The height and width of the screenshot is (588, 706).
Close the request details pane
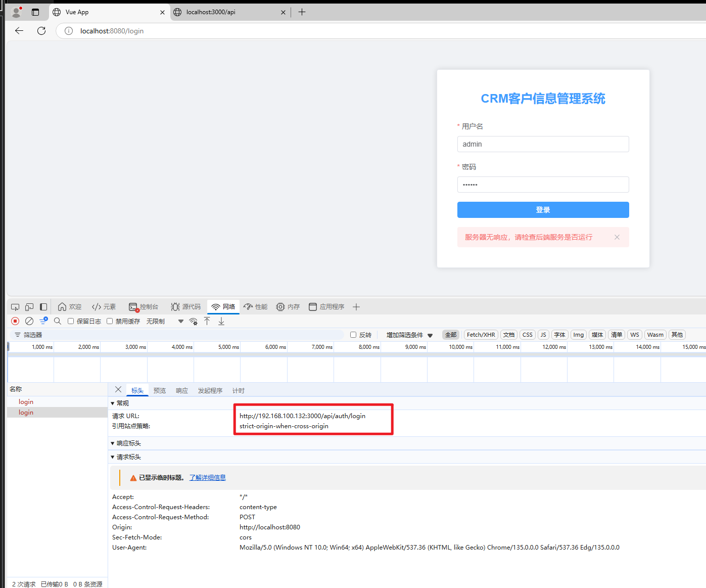click(118, 389)
